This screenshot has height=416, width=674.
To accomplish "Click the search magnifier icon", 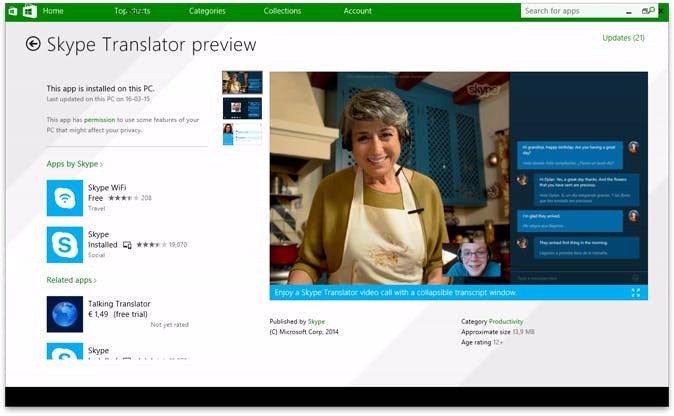I will pos(652,10).
